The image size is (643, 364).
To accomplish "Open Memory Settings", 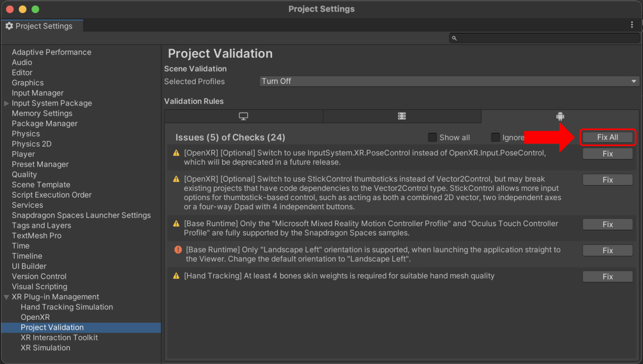I will tap(42, 113).
